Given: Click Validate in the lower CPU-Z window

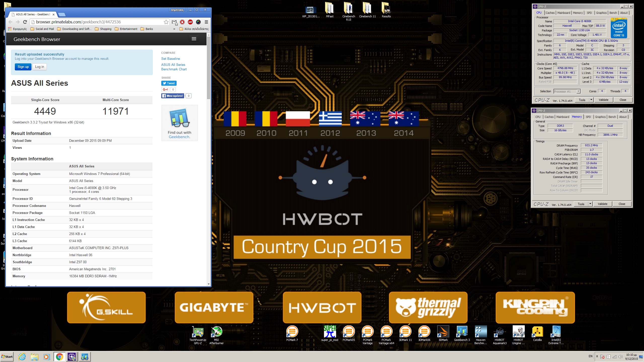Looking at the screenshot, I should (x=602, y=204).
